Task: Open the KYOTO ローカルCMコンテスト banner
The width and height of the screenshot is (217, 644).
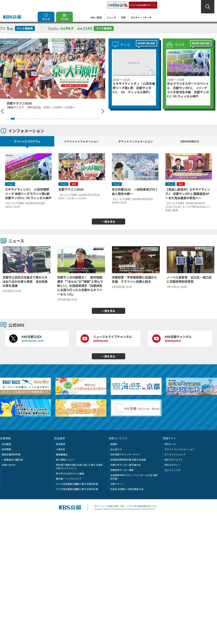Action: tap(81, 408)
